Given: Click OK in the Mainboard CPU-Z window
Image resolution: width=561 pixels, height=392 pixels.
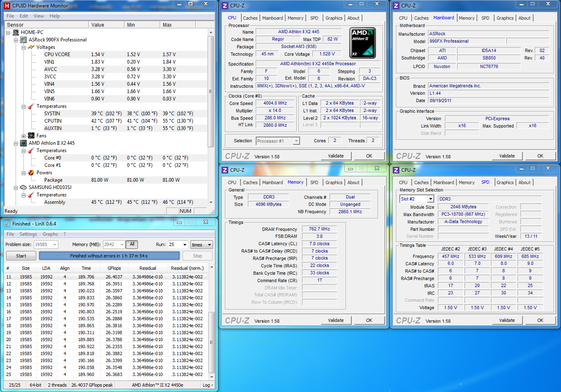Looking at the screenshot, I should click(x=540, y=156).
